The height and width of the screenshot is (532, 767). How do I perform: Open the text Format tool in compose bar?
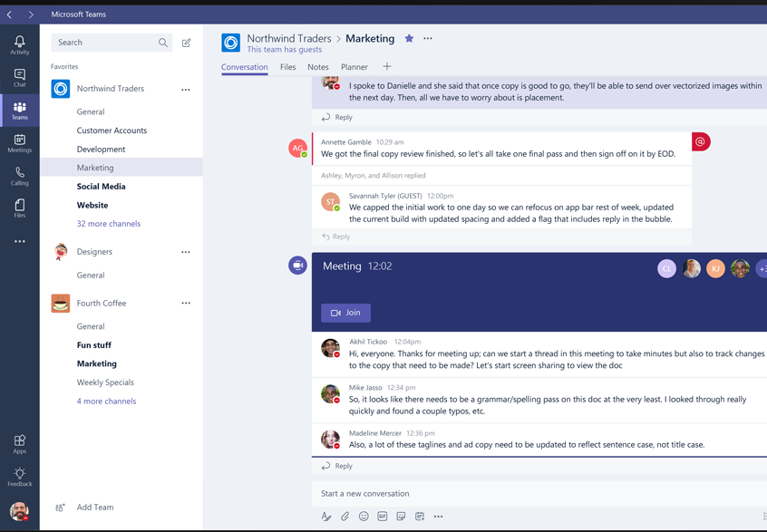[326, 517]
